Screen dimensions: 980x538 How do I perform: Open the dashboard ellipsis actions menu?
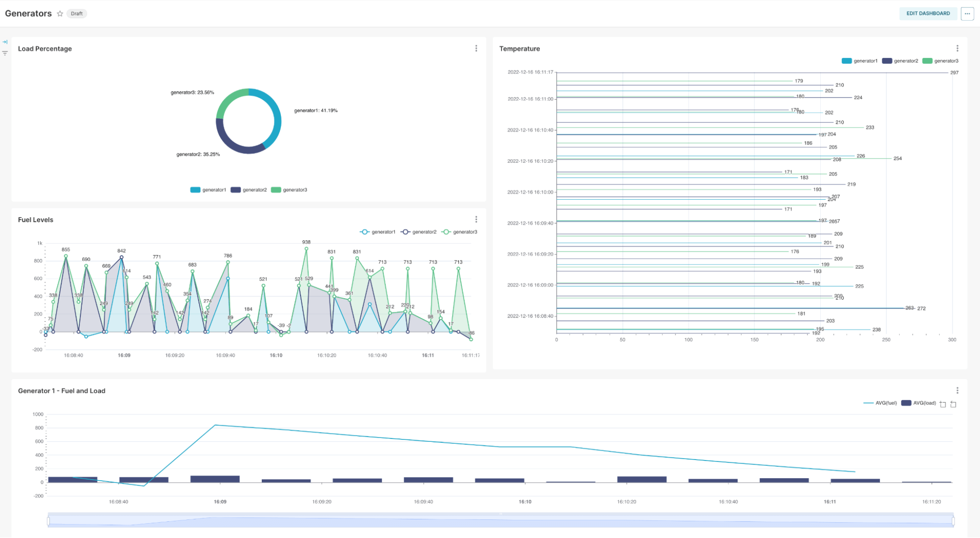pyautogui.click(x=967, y=14)
